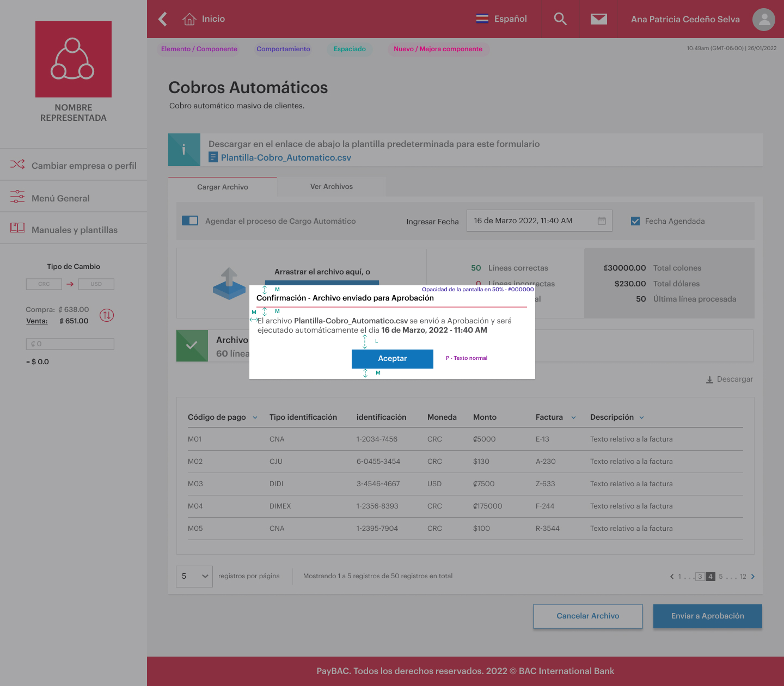Open the registros por página dropdown
This screenshot has height=686, width=784.
(194, 576)
